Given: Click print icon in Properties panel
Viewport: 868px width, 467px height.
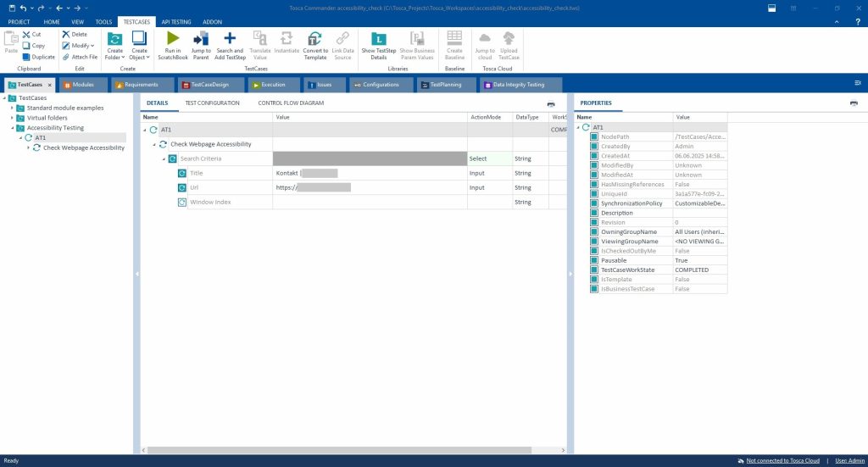Looking at the screenshot, I should 854,103.
